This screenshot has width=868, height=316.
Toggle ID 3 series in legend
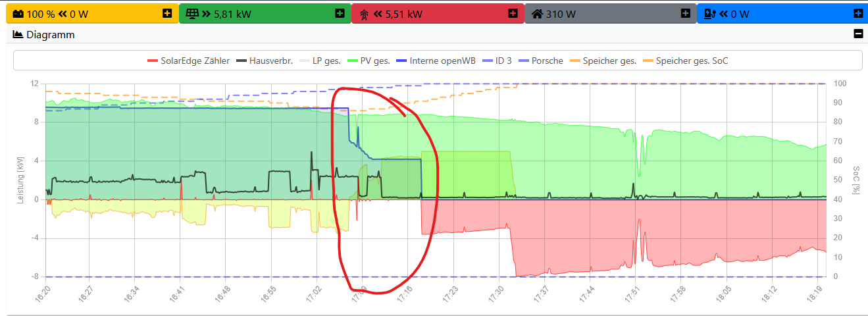(x=496, y=61)
